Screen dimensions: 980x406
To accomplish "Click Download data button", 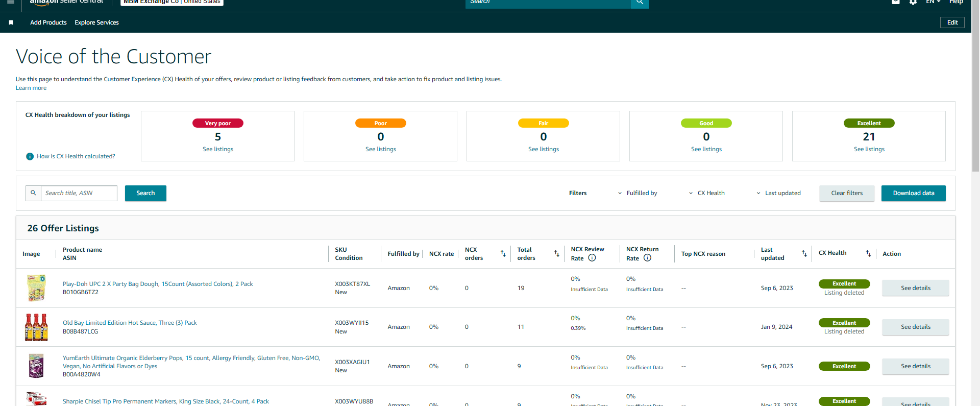I will click(914, 193).
